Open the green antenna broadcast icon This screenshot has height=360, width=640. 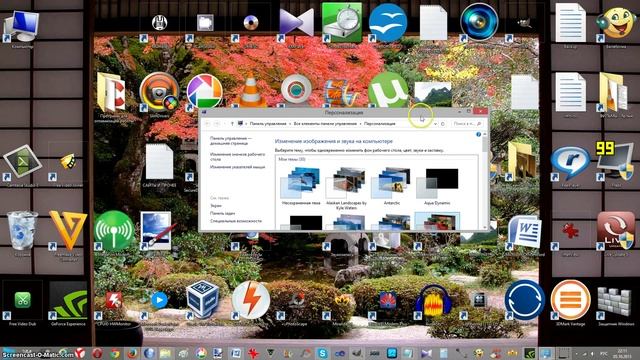click(114, 231)
